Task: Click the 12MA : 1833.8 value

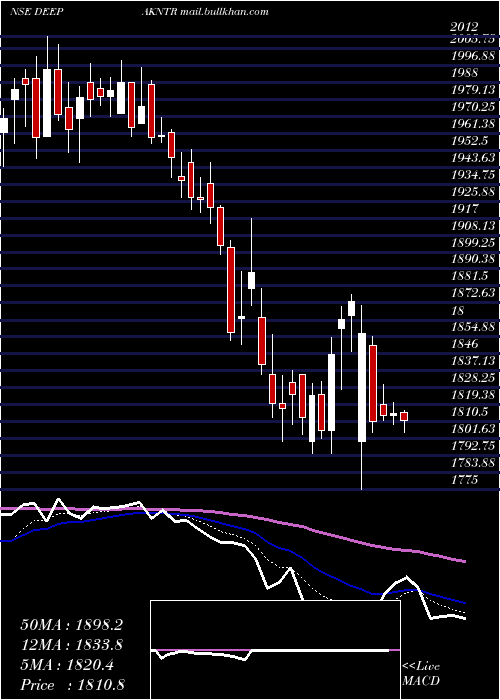Action: tap(71, 645)
